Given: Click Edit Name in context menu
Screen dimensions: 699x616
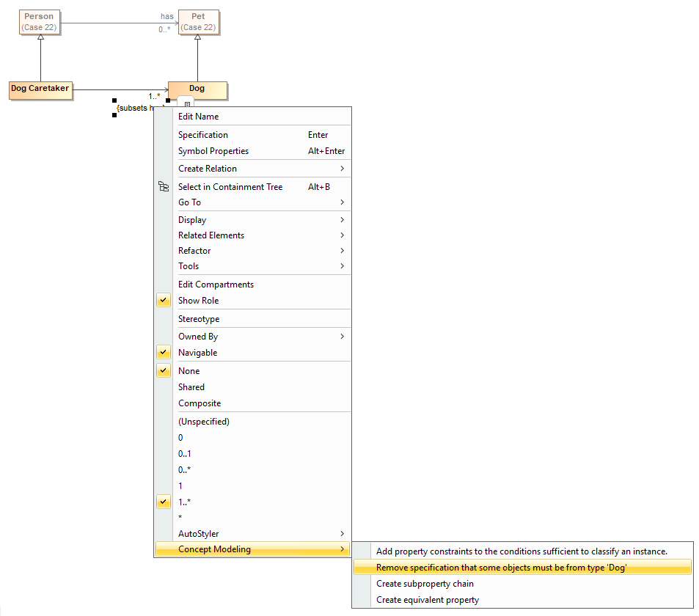Looking at the screenshot, I should pos(198,117).
